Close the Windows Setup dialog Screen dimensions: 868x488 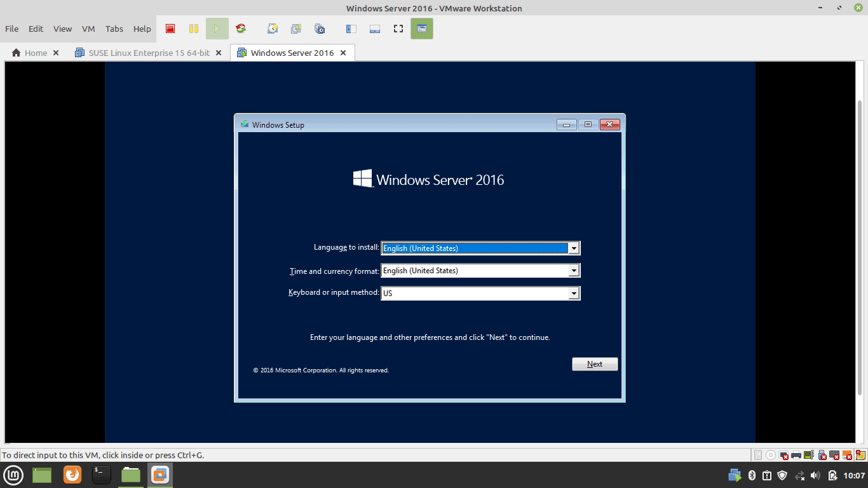[x=609, y=125]
